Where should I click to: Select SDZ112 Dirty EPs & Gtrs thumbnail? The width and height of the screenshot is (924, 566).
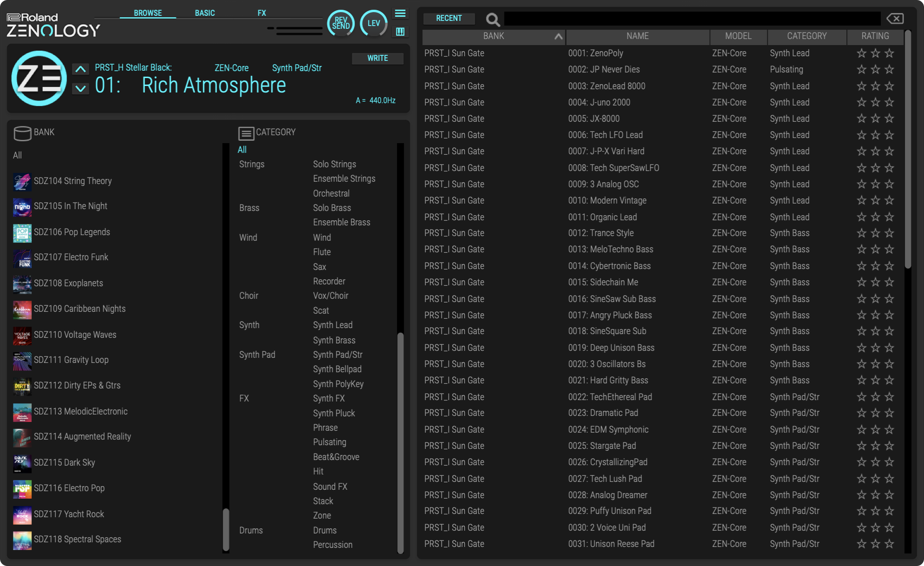click(22, 387)
